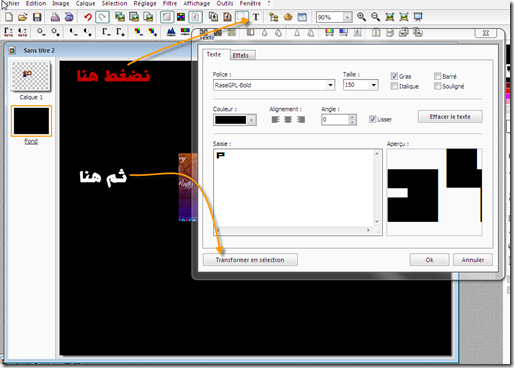Select centered text alignment
514x368 pixels.
[288, 119]
